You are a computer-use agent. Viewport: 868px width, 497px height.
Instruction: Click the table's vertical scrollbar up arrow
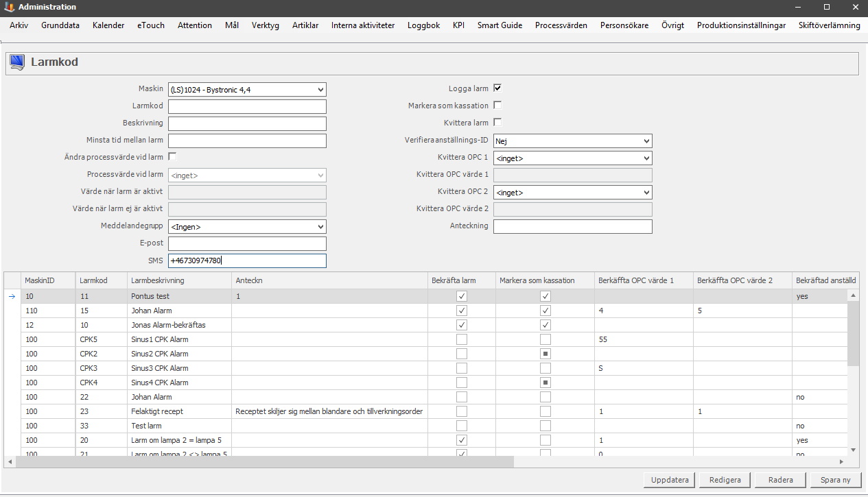point(854,295)
